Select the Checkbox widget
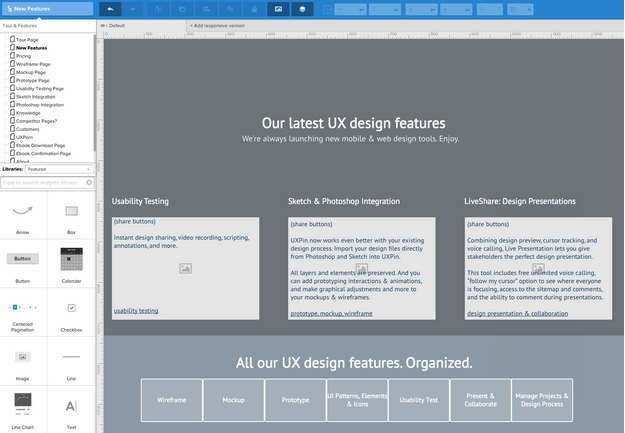Image resolution: width=625 pixels, height=433 pixels. [x=71, y=313]
